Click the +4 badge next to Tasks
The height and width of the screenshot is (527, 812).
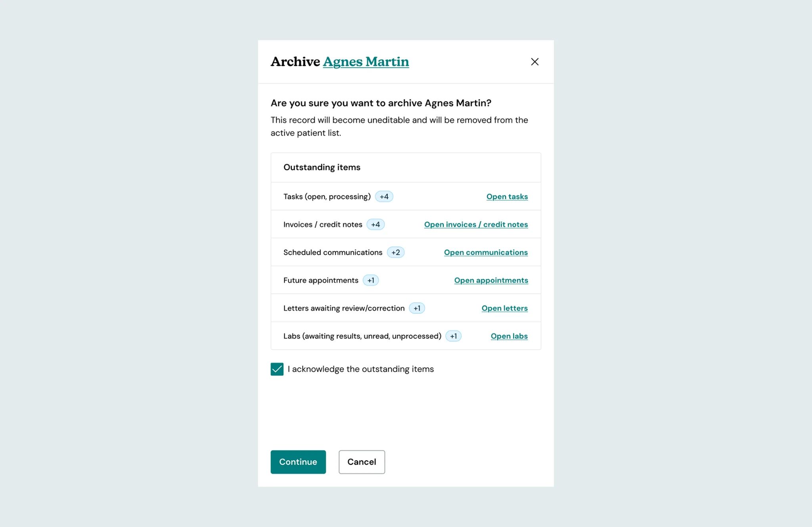coord(383,196)
